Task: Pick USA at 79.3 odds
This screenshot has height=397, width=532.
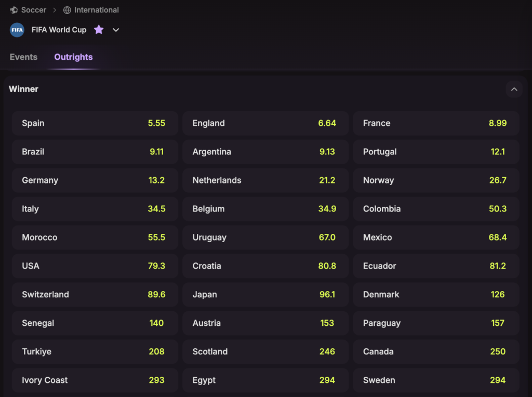Action: [95, 266]
